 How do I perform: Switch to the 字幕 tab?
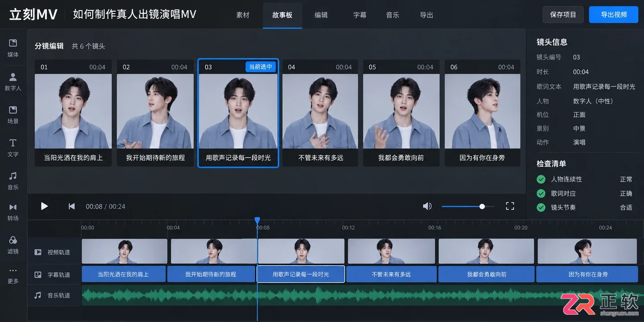tap(360, 15)
